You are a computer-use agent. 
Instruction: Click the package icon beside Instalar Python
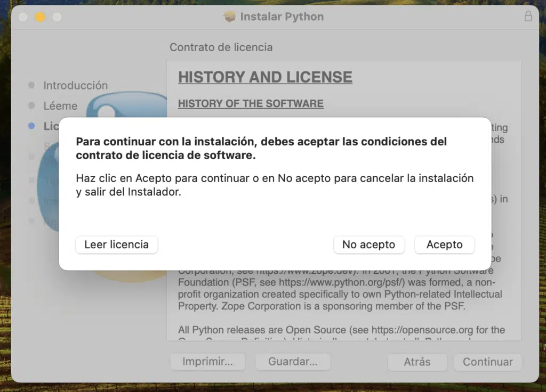pyautogui.click(x=229, y=17)
